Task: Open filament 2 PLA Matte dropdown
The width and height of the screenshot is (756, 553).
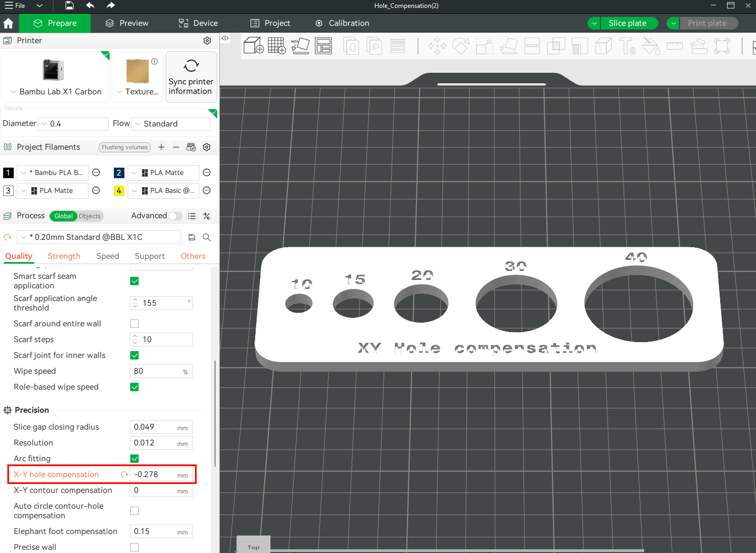Action: tap(163, 172)
